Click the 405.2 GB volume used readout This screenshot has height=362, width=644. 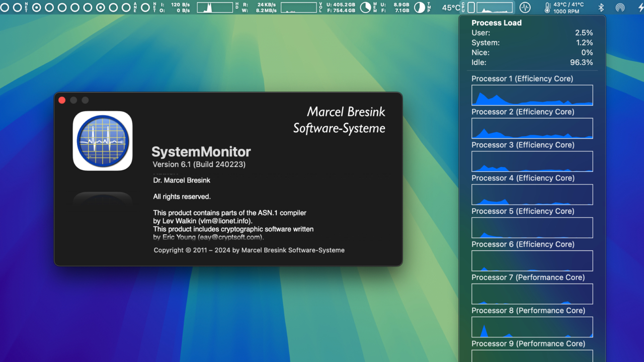(x=344, y=5)
